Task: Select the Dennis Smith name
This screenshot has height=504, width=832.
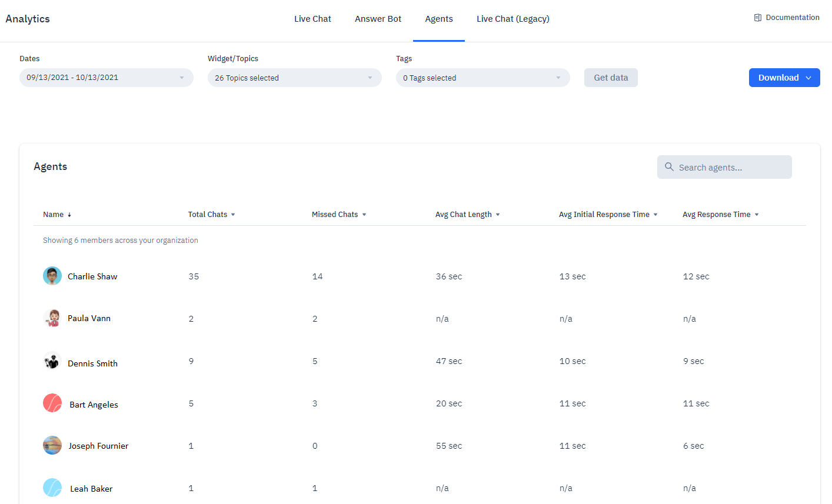Action: pos(92,363)
